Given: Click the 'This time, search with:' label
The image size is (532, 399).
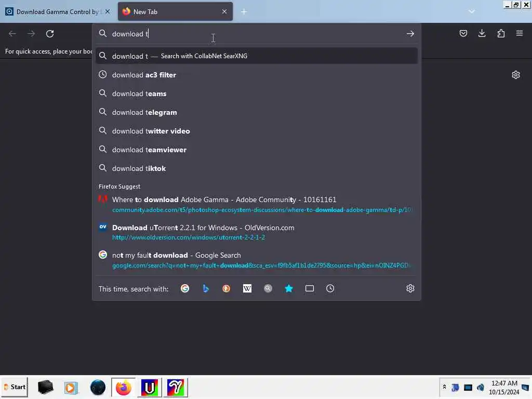Looking at the screenshot, I should tap(134, 289).
